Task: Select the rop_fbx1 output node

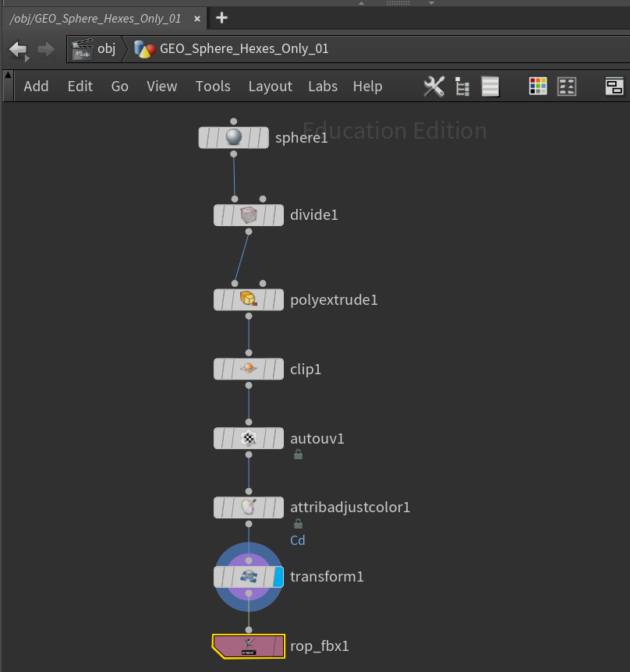Action: pos(249,645)
